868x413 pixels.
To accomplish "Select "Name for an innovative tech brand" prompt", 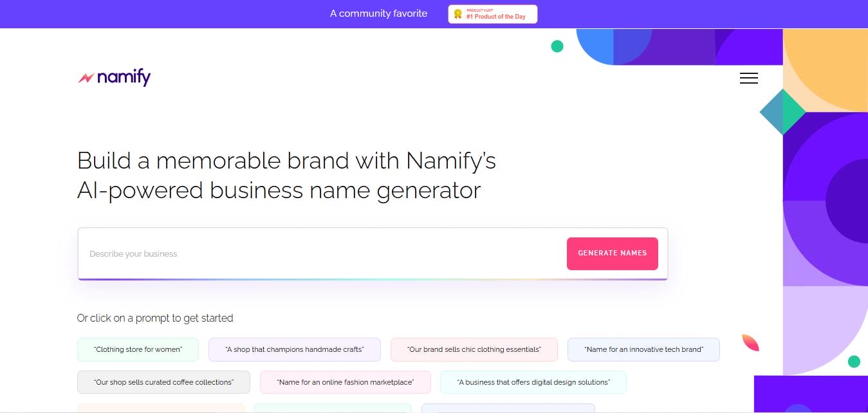I will [643, 349].
